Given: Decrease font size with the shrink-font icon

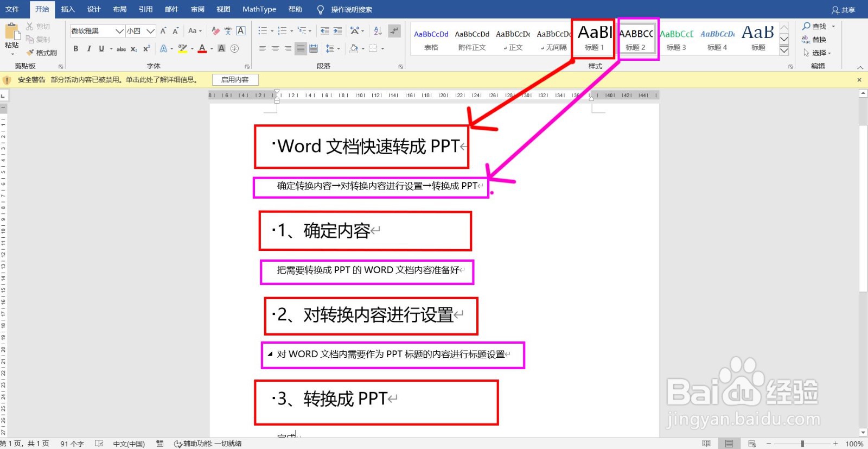Looking at the screenshot, I should (x=175, y=31).
